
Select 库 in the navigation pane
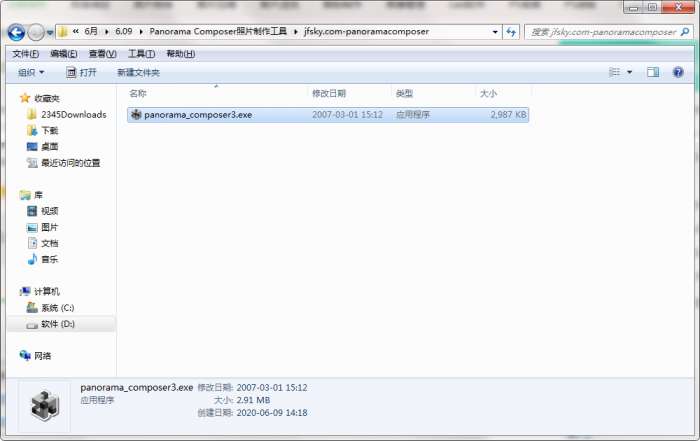(38, 195)
